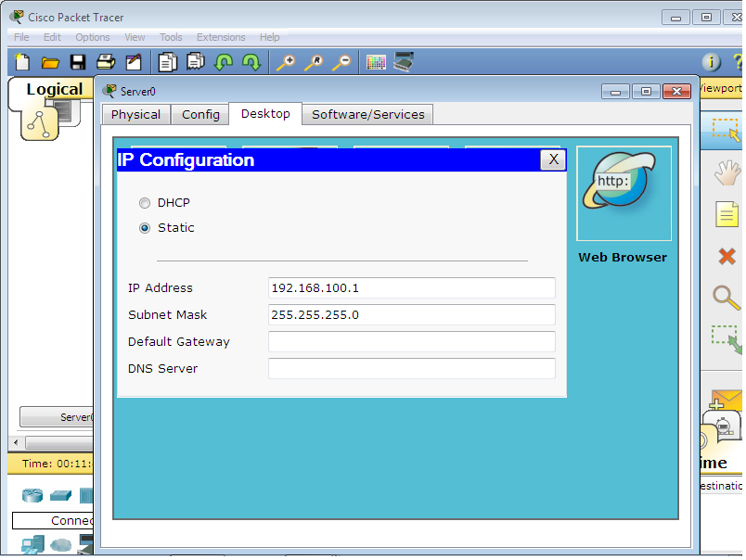
Task: Select the Resize Shape tool
Action: pos(725,340)
